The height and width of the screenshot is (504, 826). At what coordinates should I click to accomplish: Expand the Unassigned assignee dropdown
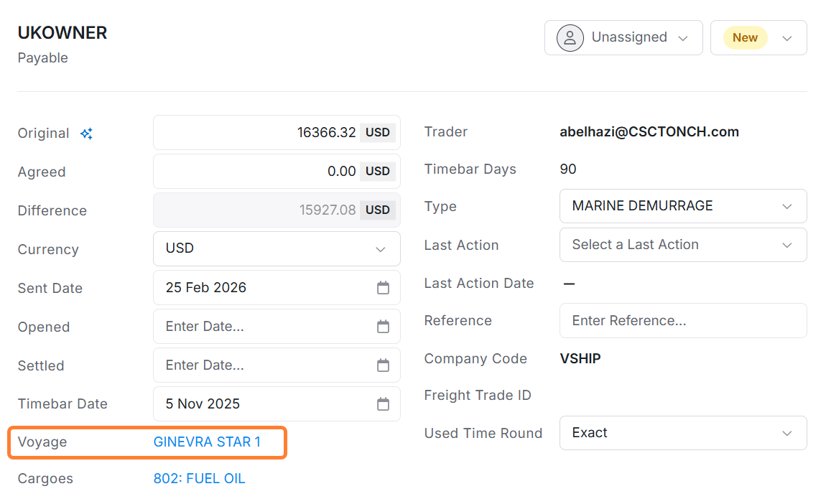[x=683, y=38]
